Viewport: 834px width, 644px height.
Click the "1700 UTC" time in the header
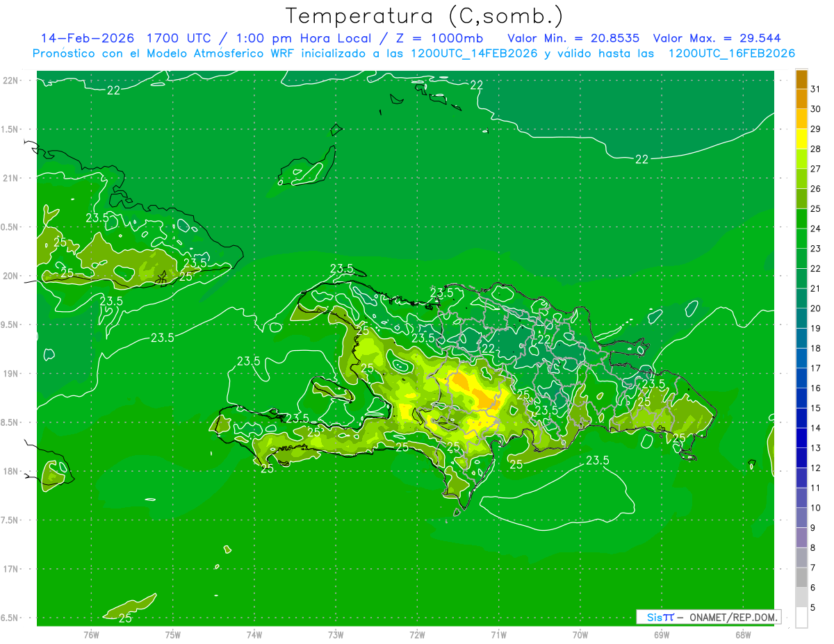(x=179, y=38)
